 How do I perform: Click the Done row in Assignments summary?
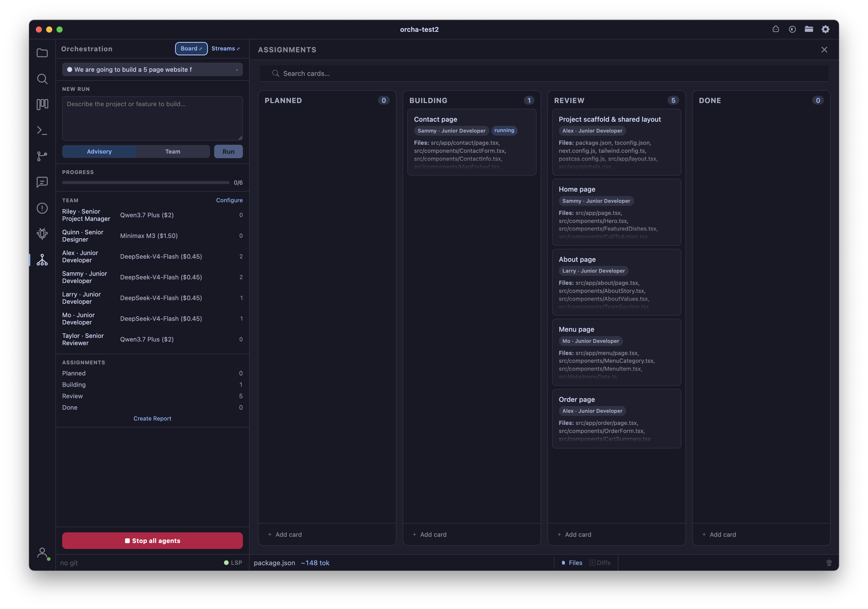(152, 407)
